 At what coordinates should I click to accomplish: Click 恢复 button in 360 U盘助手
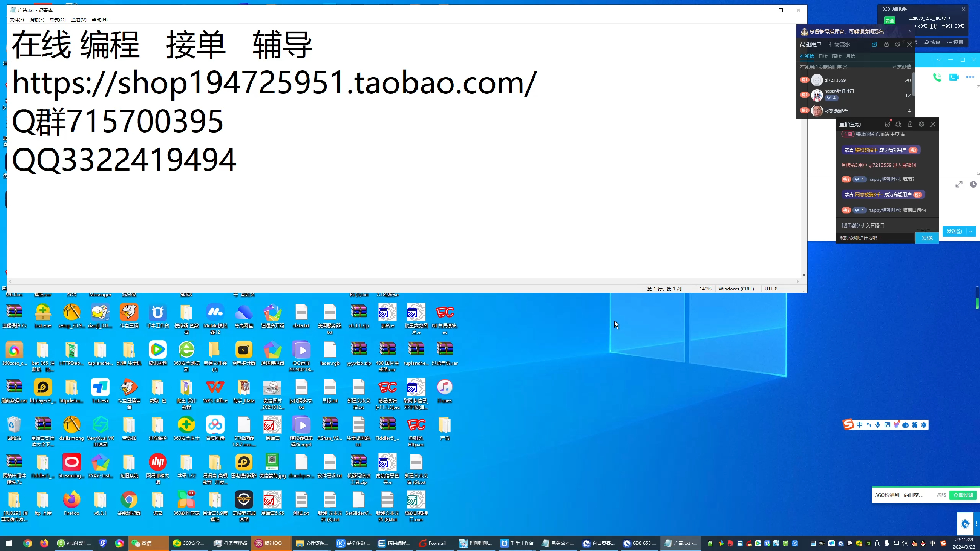(932, 42)
